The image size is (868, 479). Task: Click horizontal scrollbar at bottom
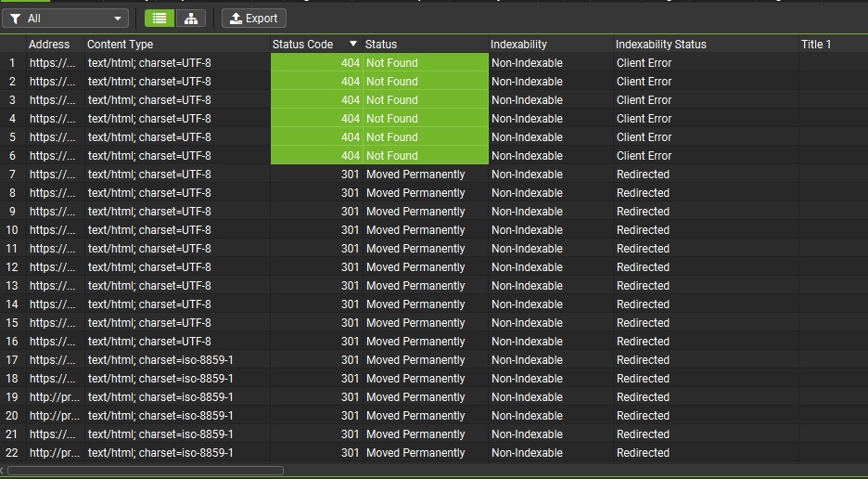[x=146, y=471]
